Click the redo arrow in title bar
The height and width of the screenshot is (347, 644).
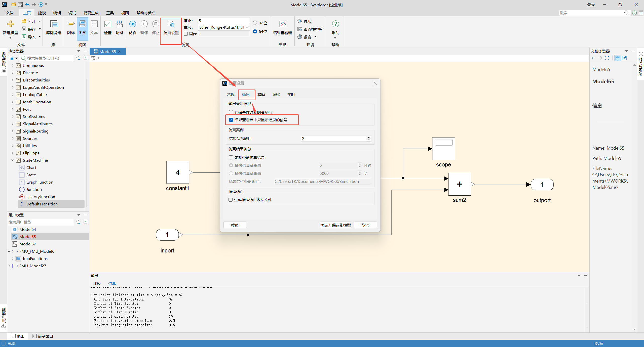34,5
